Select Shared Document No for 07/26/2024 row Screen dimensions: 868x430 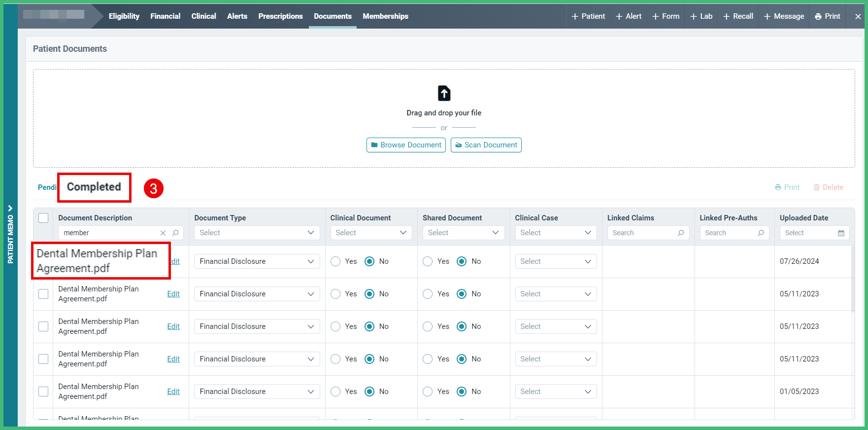pos(462,261)
